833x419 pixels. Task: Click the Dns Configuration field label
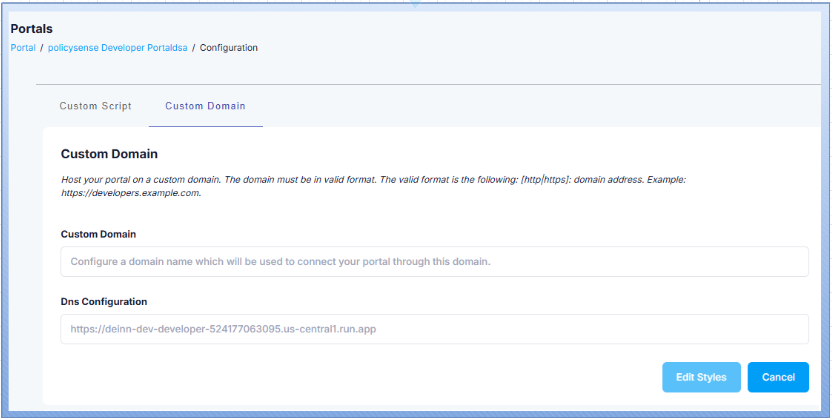[x=104, y=301]
